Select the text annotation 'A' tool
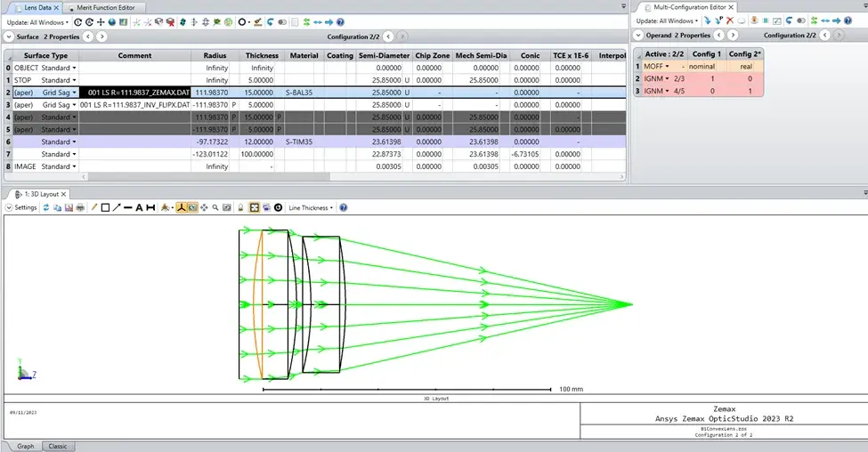The width and height of the screenshot is (868, 452). [x=139, y=207]
